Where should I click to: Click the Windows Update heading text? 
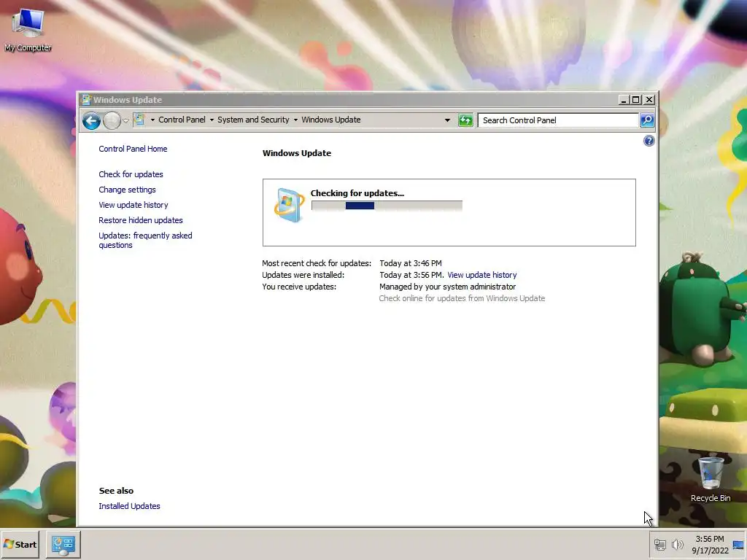(297, 153)
